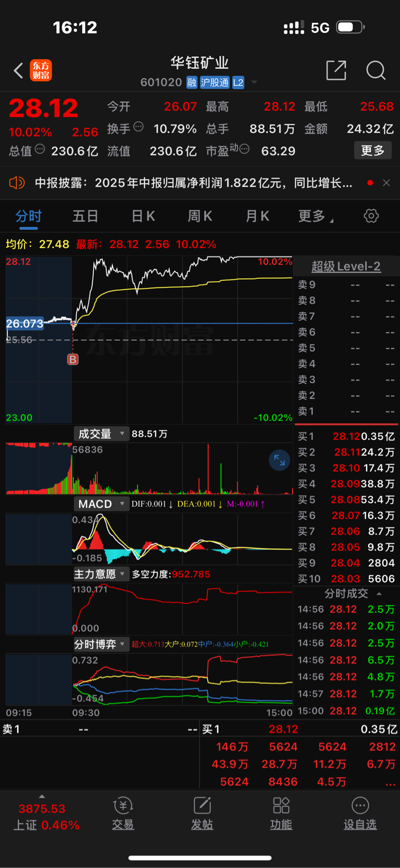The width and height of the screenshot is (400, 868).
Task: Switch to the 月K tab
Action: click(x=257, y=216)
